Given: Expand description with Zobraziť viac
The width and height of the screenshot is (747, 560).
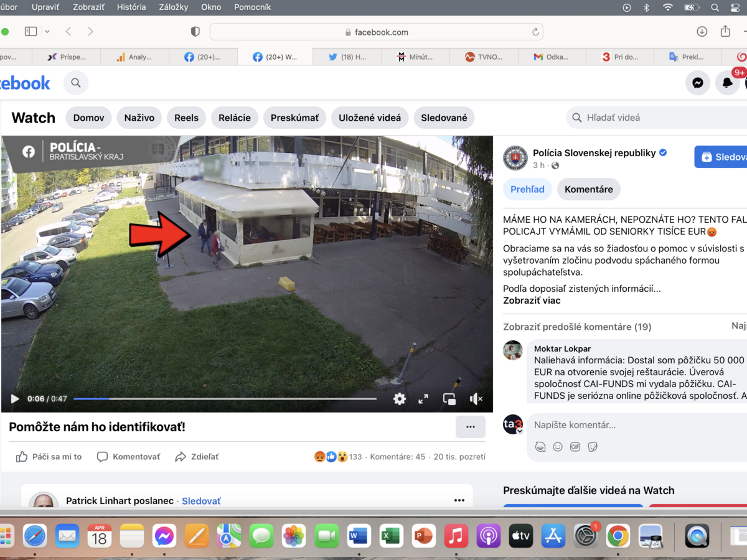Looking at the screenshot, I should pyautogui.click(x=532, y=301).
